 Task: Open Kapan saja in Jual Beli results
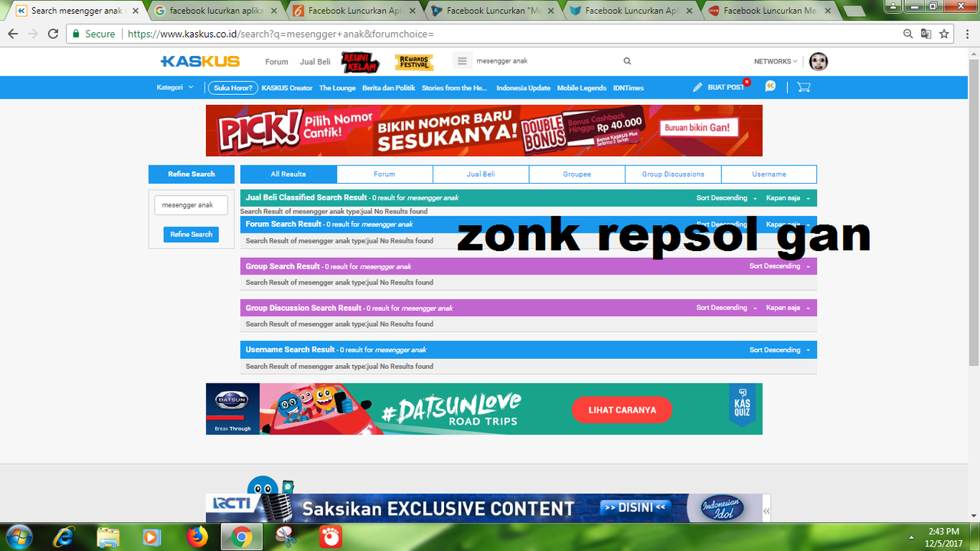tap(788, 197)
